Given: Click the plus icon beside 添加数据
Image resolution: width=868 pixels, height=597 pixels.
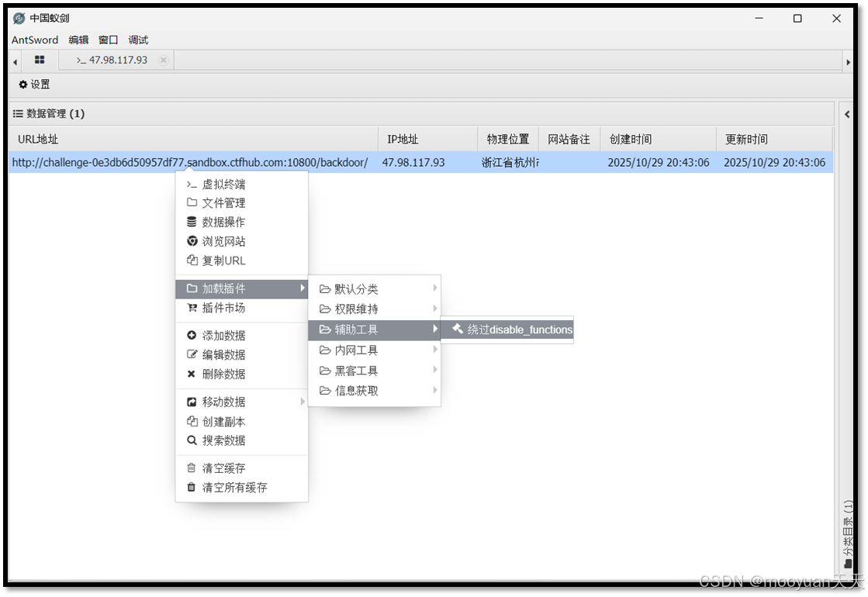Looking at the screenshot, I should coord(192,335).
